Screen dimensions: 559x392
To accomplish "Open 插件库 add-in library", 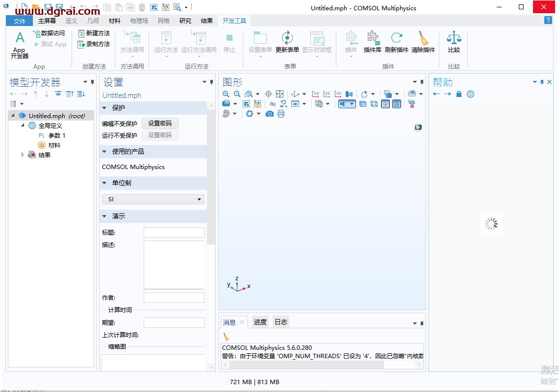I will 372,42.
